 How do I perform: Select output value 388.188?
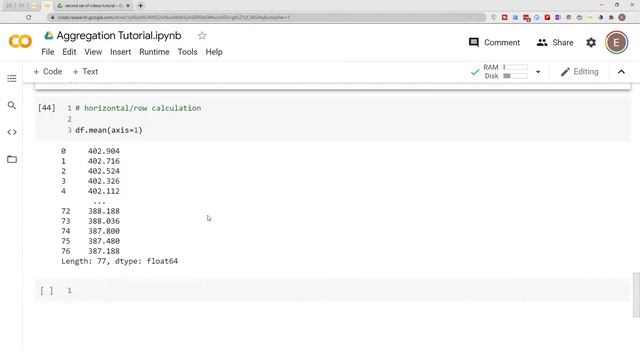(104, 211)
